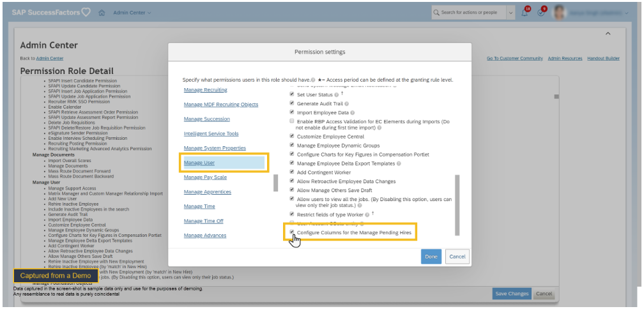Viewport: 644px width, 309px height.
Task: Click 'Enable Calendar' in background list
Action: [65, 107]
